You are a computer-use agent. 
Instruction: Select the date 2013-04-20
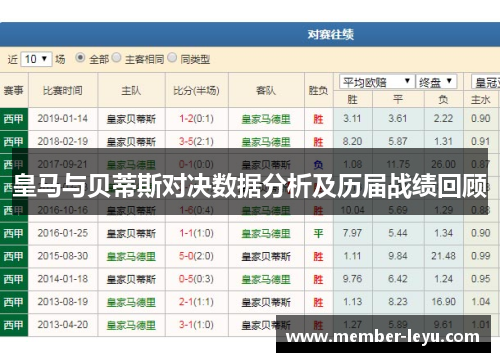(x=63, y=325)
